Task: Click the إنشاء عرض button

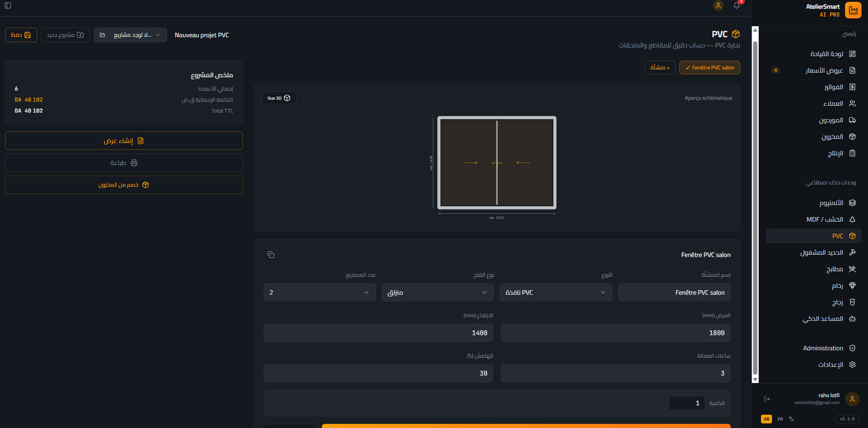Action: click(124, 141)
